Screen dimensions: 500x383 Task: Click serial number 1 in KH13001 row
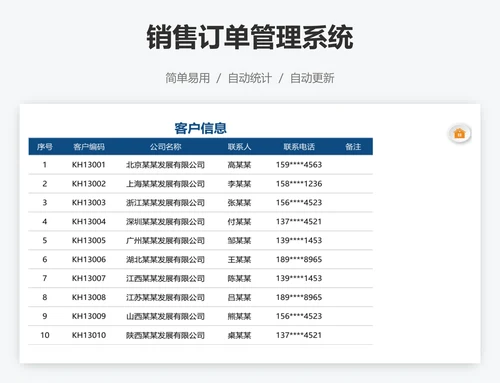coord(45,165)
